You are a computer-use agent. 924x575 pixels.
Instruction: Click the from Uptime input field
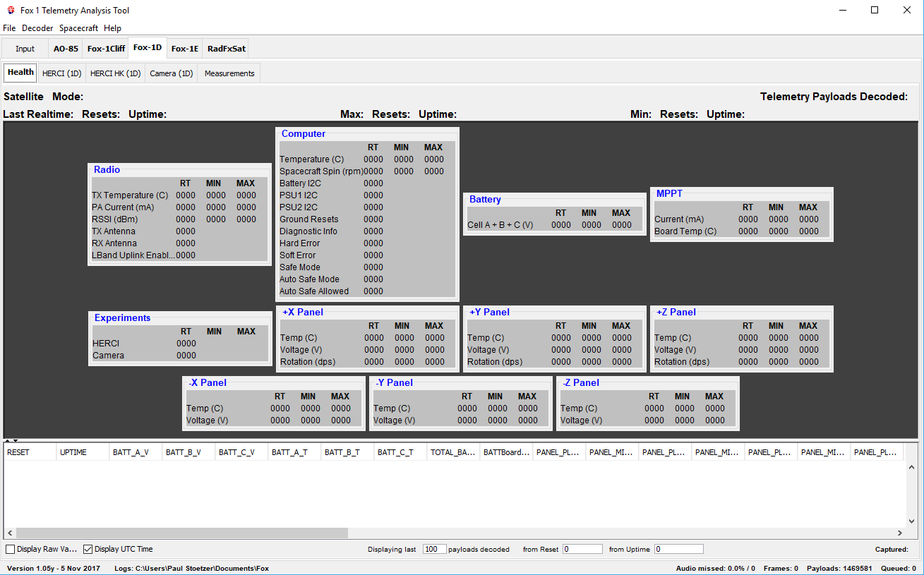click(678, 549)
